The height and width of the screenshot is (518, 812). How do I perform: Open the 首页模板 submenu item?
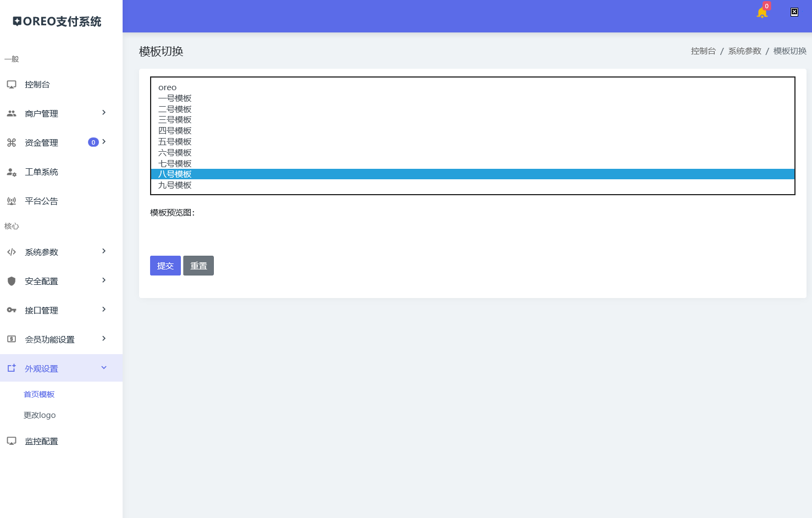pos(39,394)
